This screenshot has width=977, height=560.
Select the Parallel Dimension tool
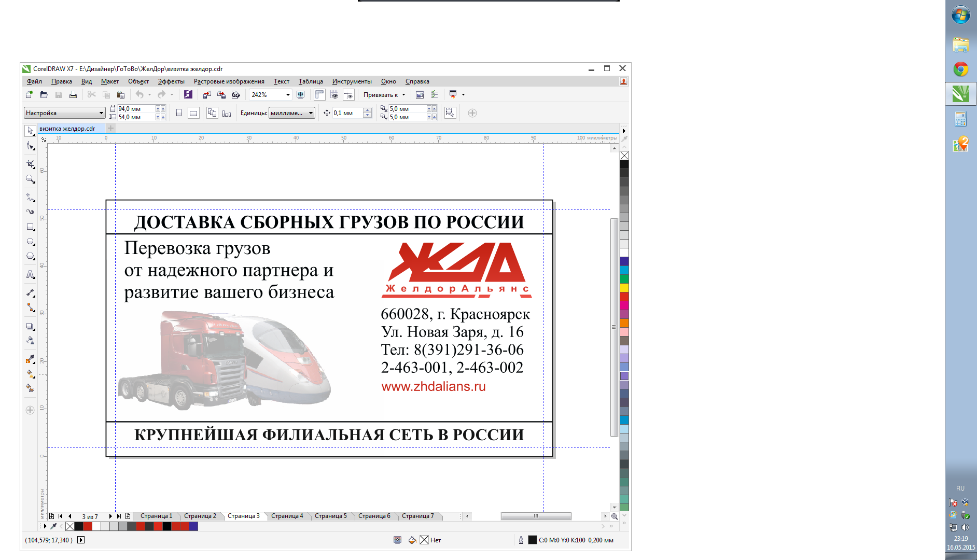coord(30,293)
